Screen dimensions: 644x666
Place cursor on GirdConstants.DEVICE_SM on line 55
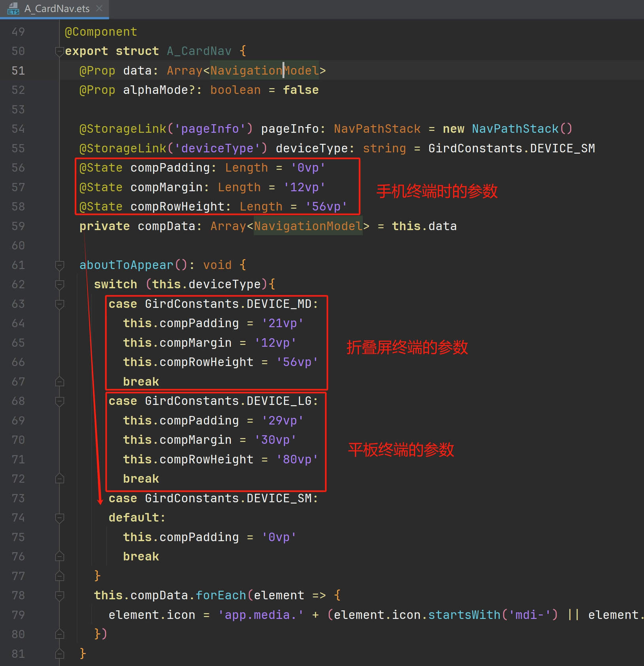(x=512, y=149)
